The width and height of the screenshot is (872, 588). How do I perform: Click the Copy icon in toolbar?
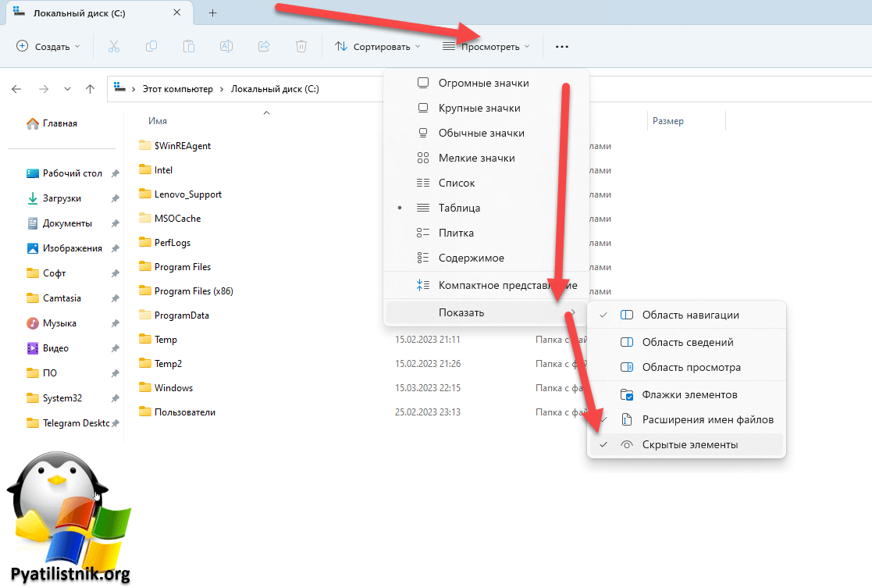coord(151,47)
